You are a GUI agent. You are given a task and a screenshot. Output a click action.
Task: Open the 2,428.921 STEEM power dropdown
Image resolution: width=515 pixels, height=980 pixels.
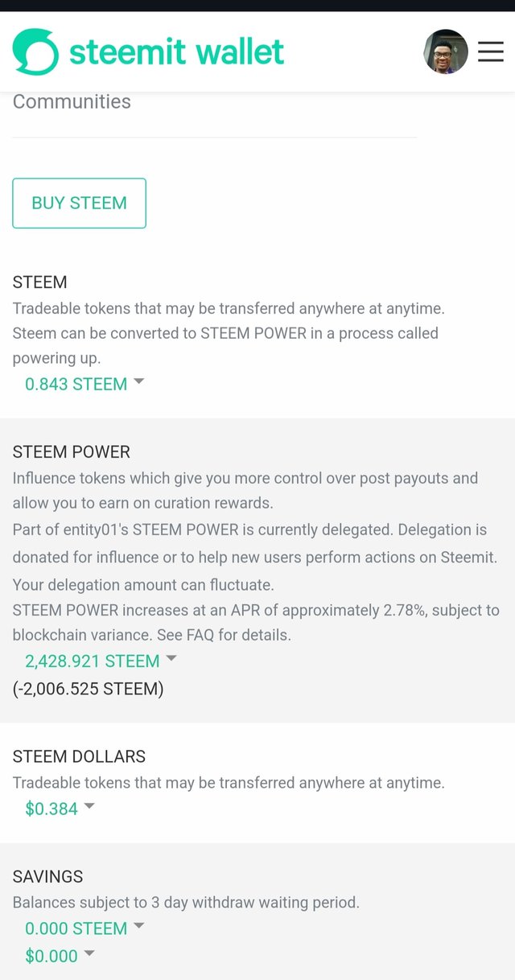click(93, 661)
